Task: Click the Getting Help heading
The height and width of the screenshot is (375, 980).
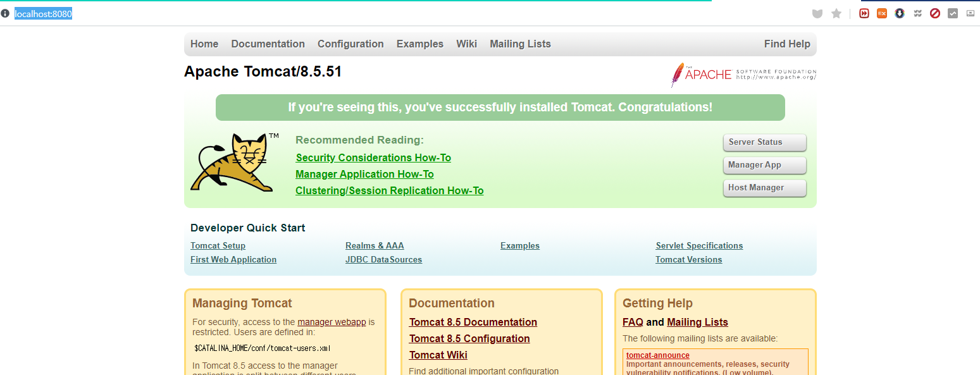Action: tap(657, 304)
